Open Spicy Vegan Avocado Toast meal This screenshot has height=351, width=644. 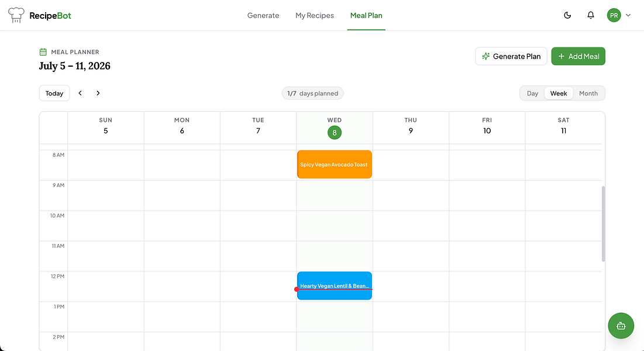[335, 164]
